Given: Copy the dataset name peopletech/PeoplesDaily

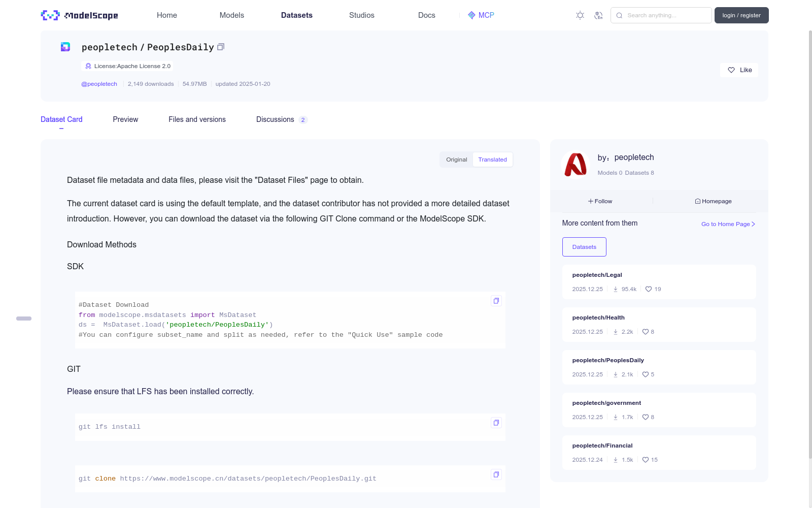Looking at the screenshot, I should (221, 47).
